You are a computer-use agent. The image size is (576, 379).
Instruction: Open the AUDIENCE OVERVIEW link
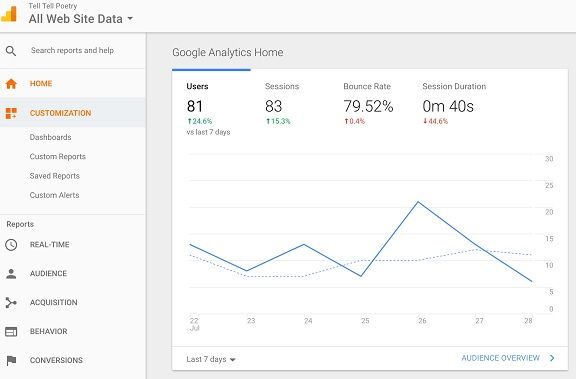501,358
